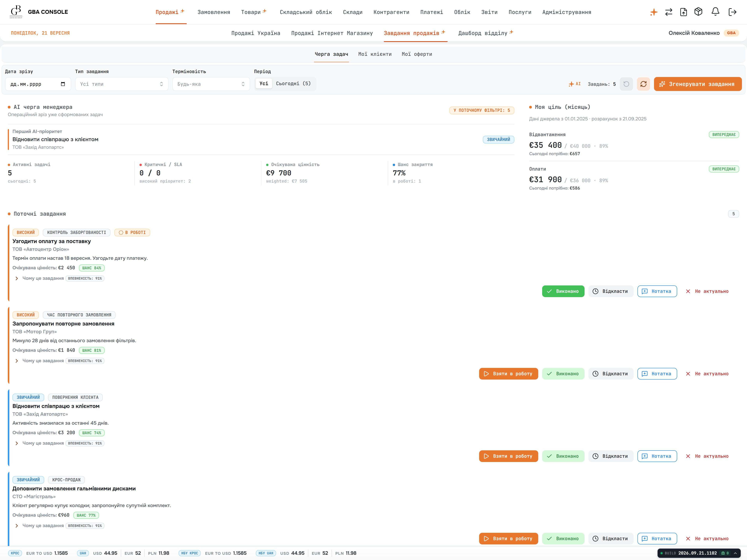This screenshot has width=747, height=560.
Task: Click the logout icon in header
Action: pos(732,12)
